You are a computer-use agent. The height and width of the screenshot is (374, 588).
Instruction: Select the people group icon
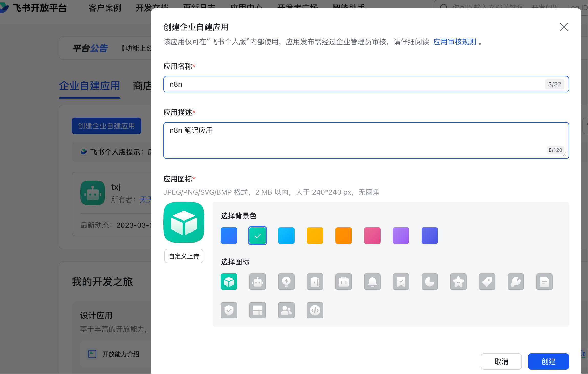[x=286, y=310]
